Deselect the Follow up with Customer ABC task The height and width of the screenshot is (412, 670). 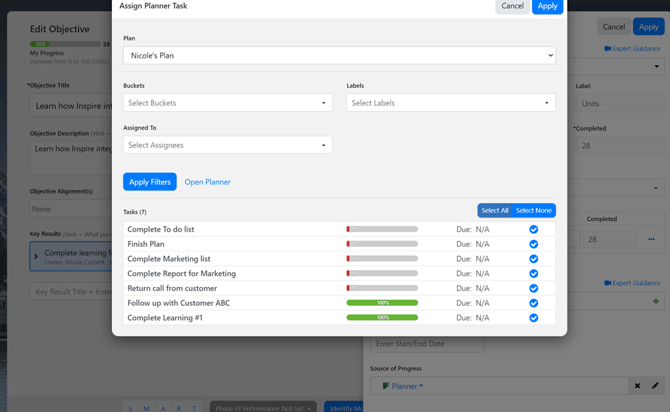pos(533,303)
